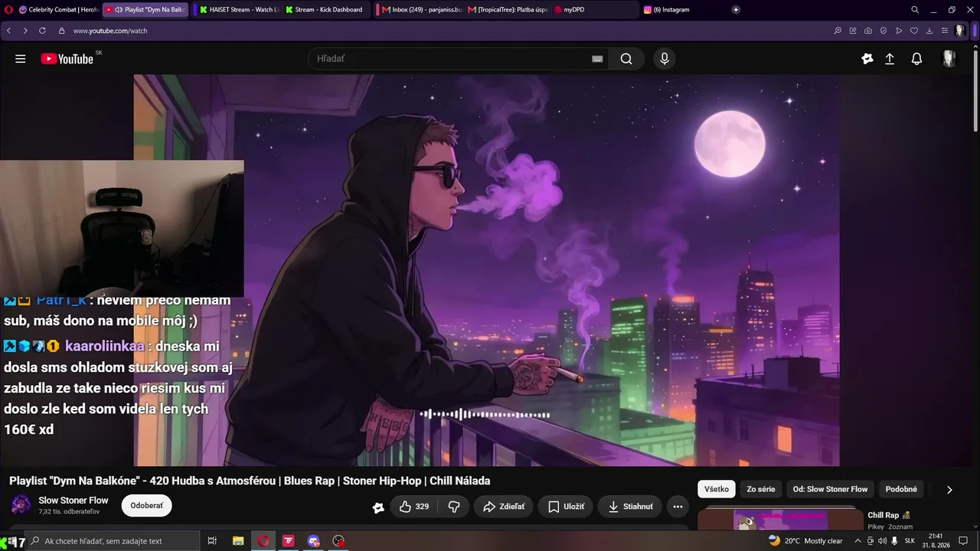980x551 pixels.
Task: Switch to the Kick Dashboard tab
Action: click(327, 10)
